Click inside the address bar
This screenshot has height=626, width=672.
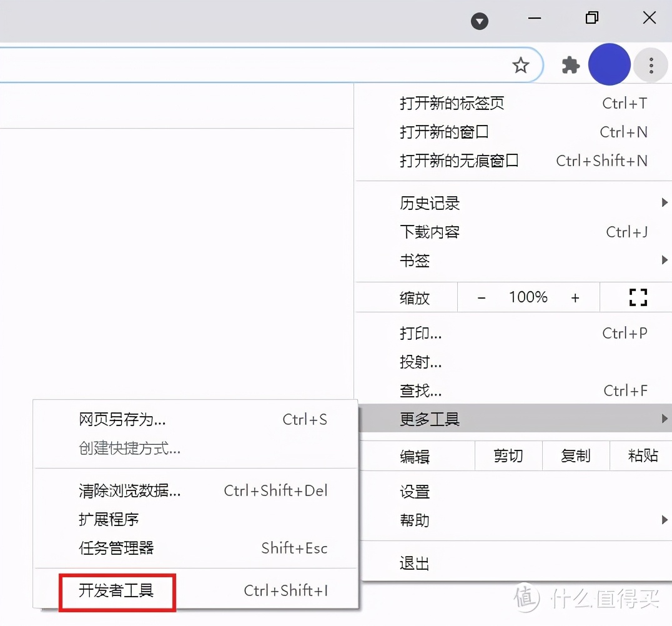click(x=250, y=64)
